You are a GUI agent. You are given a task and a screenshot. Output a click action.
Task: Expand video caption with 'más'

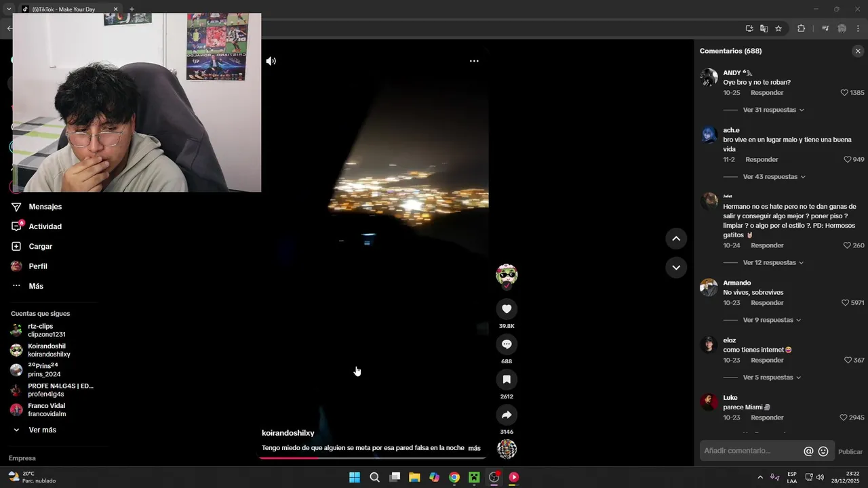click(474, 448)
